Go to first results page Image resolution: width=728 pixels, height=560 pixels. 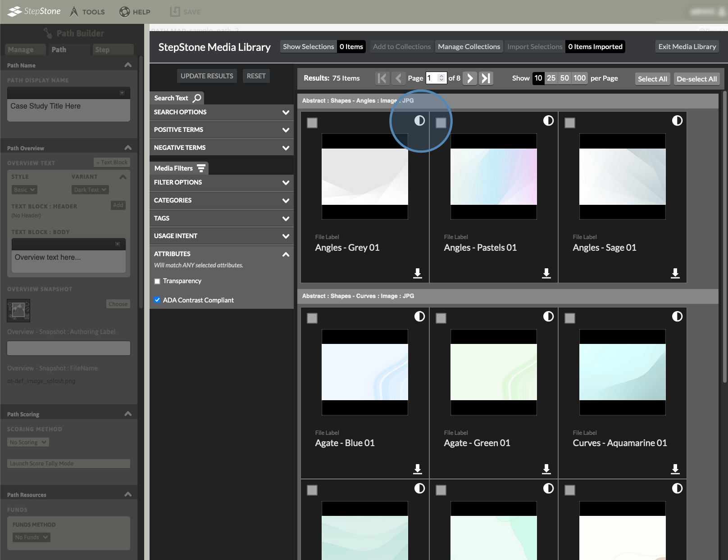[382, 78]
